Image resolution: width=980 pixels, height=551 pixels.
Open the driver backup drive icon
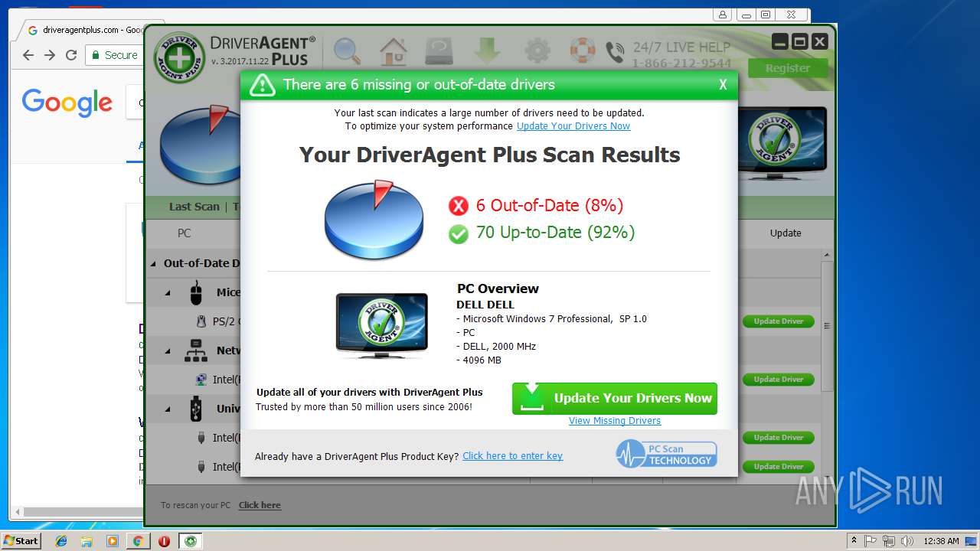click(441, 51)
